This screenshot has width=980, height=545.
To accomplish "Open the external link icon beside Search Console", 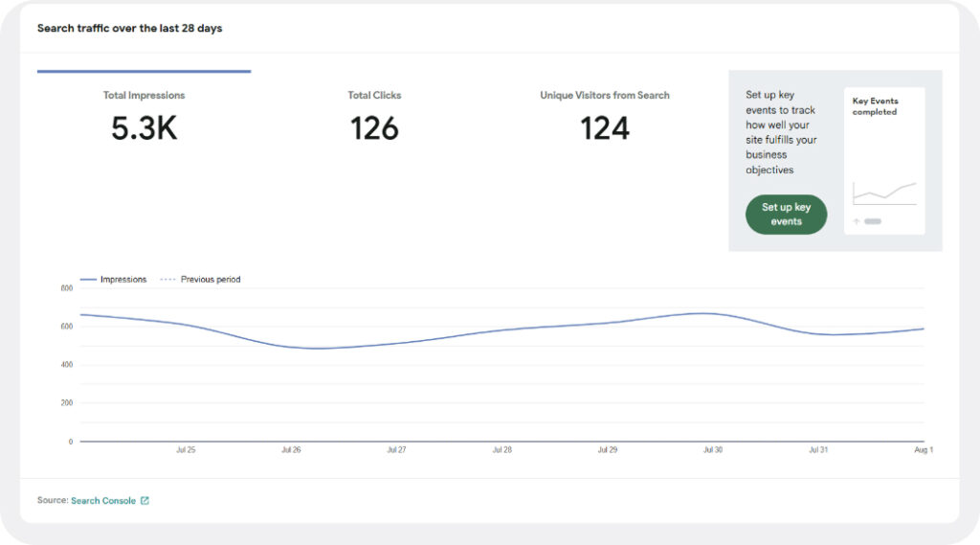I will coord(145,501).
